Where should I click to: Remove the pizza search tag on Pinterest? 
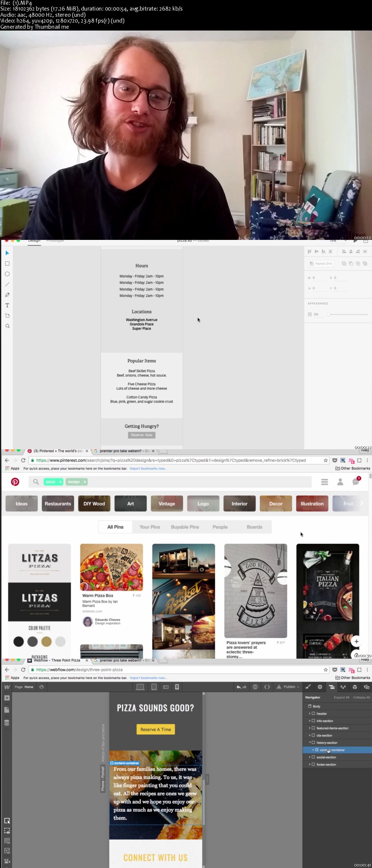[x=60, y=482]
